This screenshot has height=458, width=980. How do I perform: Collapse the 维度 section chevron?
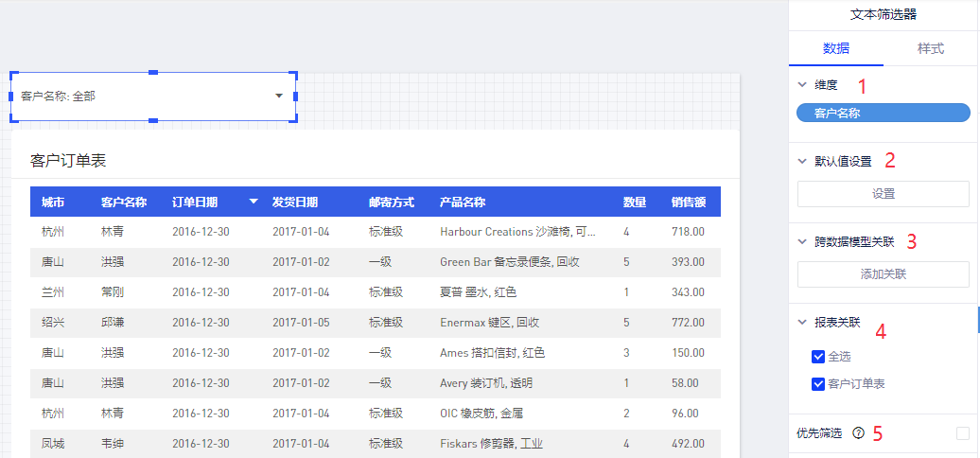point(802,85)
